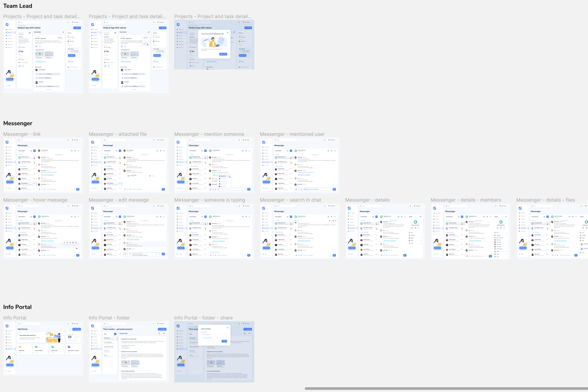Click the plus button to start a new conversation
Viewport: 588px width, 392px height.
tap(35, 151)
